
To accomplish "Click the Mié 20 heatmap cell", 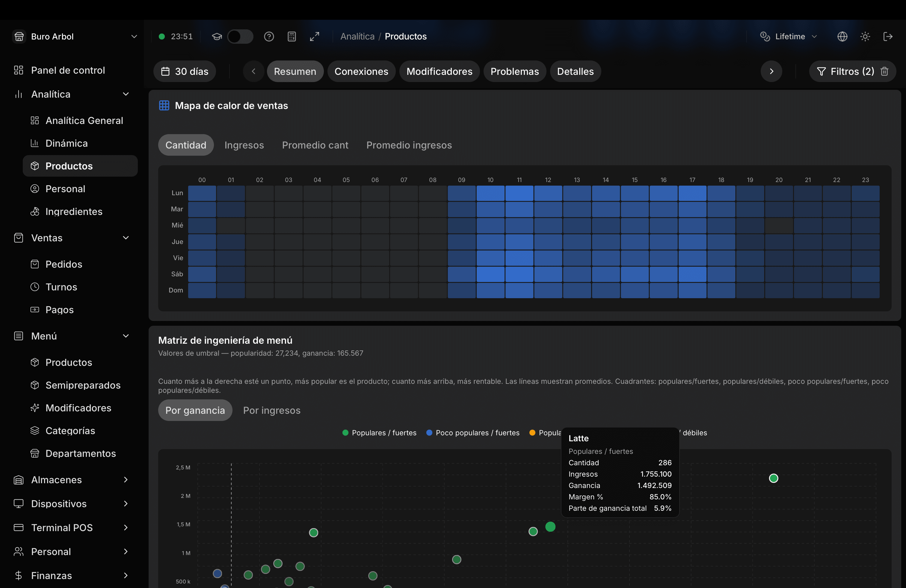I will [x=779, y=225].
